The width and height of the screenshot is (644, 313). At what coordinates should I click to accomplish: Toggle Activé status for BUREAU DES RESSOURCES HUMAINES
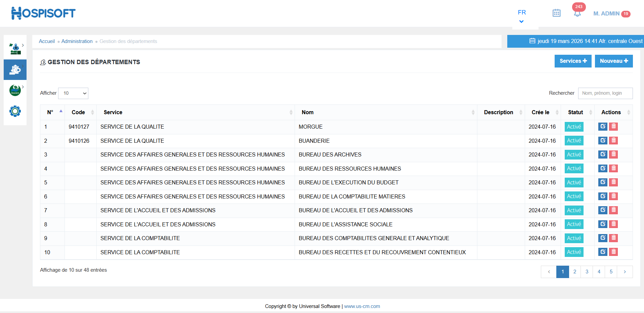click(x=574, y=169)
